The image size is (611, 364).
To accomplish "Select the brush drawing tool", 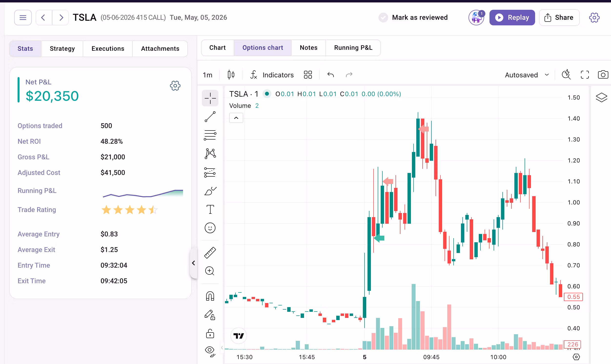I will [x=210, y=191].
